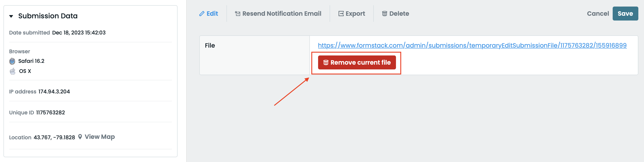Open the temporary submission file link
The height and width of the screenshot is (162, 644).
pyautogui.click(x=472, y=45)
